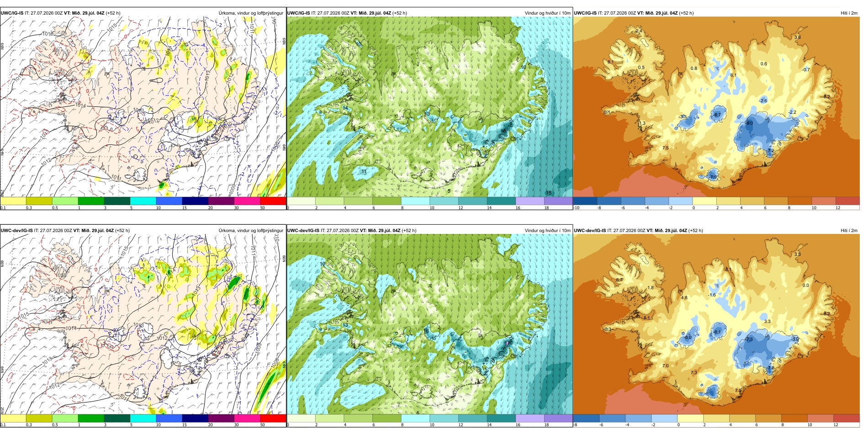
Task: Click the '7.0' value on UWC-dev temperature map
Action: pos(666,366)
